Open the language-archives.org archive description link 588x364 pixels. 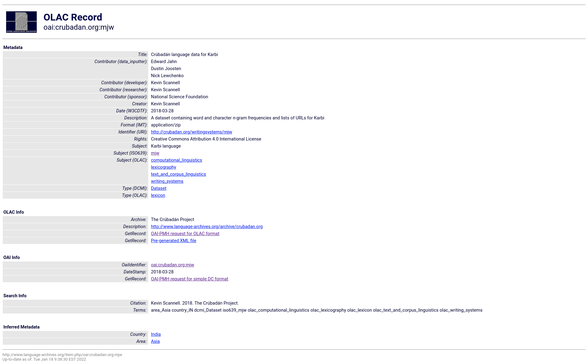click(x=207, y=227)
